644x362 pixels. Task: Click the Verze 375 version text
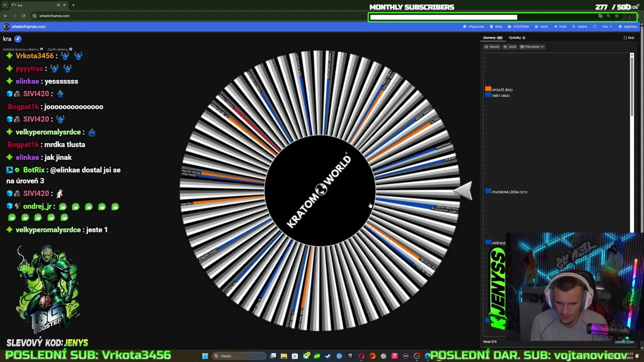coord(490,342)
